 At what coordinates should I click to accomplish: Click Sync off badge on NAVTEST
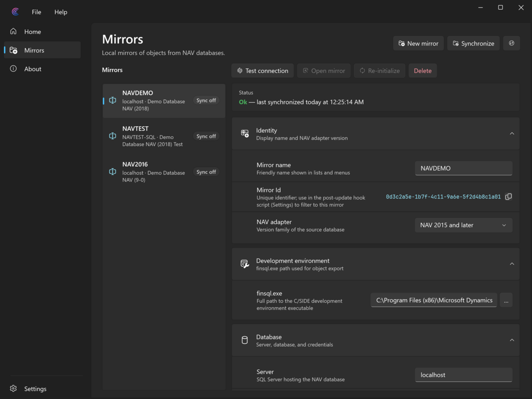pos(206,136)
